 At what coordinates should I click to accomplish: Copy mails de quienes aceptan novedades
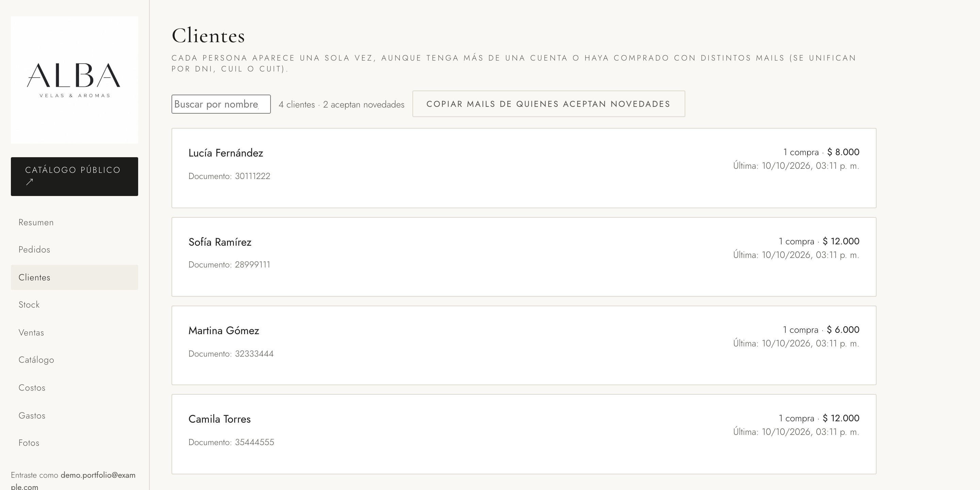pos(549,104)
